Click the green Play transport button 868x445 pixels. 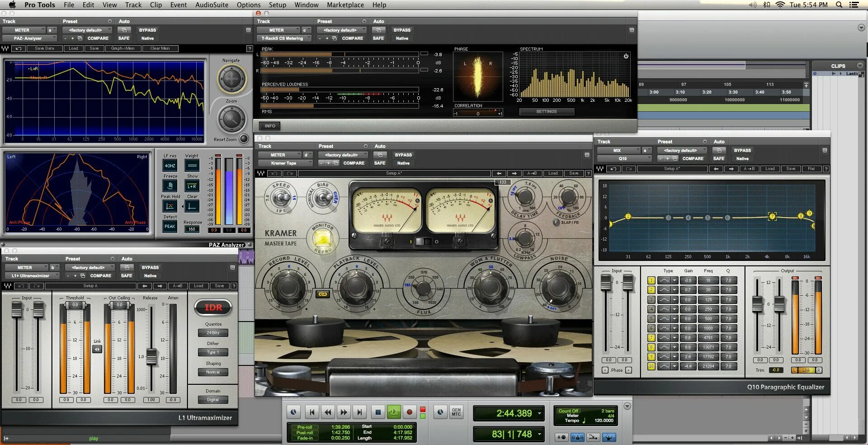(x=394, y=412)
